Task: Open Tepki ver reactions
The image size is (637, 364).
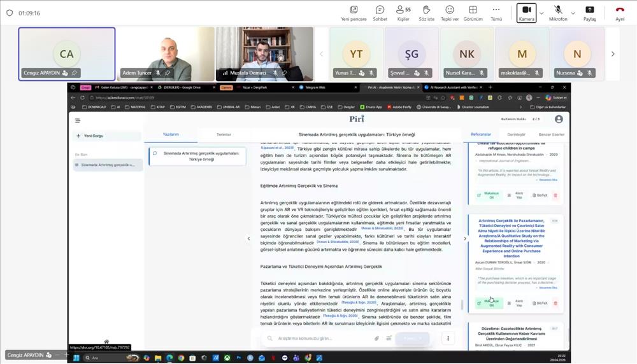Action: pos(450,10)
